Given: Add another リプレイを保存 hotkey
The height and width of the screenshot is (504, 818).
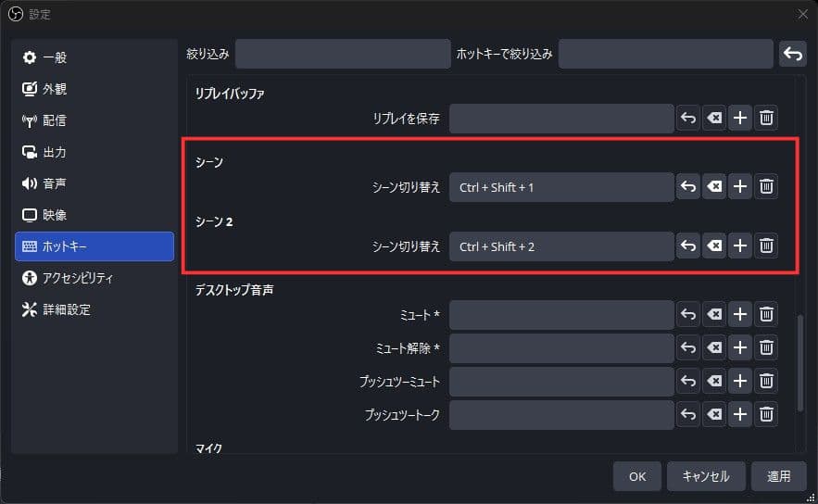Looking at the screenshot, I should tap(740, 119).
